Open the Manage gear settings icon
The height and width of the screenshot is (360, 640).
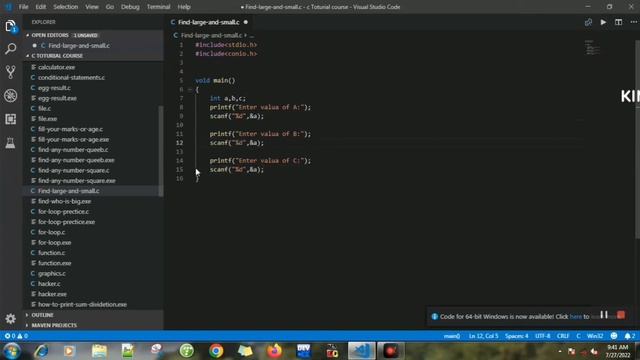pos(11,318)
